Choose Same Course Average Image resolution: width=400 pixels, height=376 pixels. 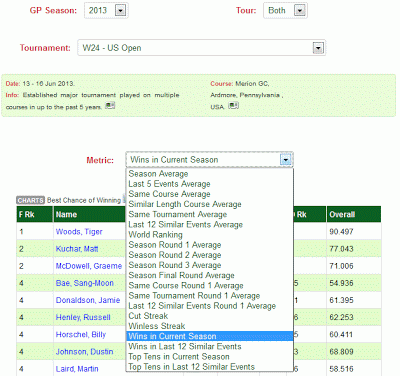tap(210, 194)
